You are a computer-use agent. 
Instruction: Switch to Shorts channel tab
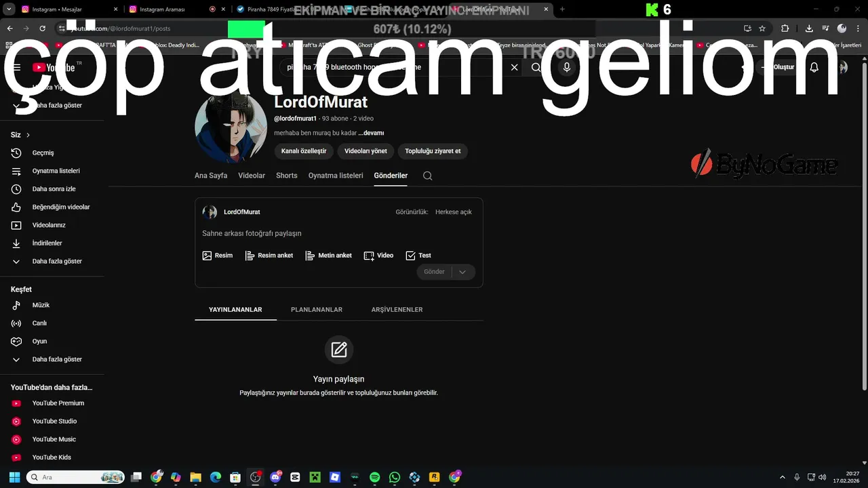coord(287,176)
